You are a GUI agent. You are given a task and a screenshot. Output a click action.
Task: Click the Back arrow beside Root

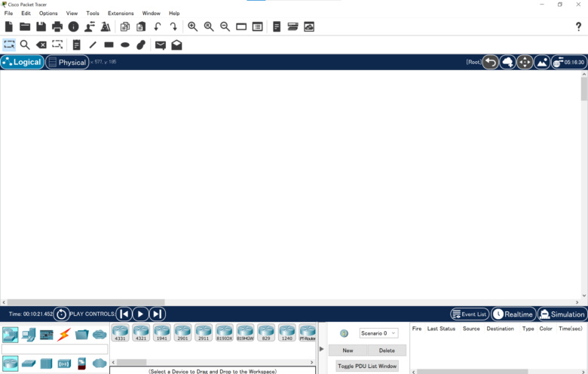(x=491, y=63)
